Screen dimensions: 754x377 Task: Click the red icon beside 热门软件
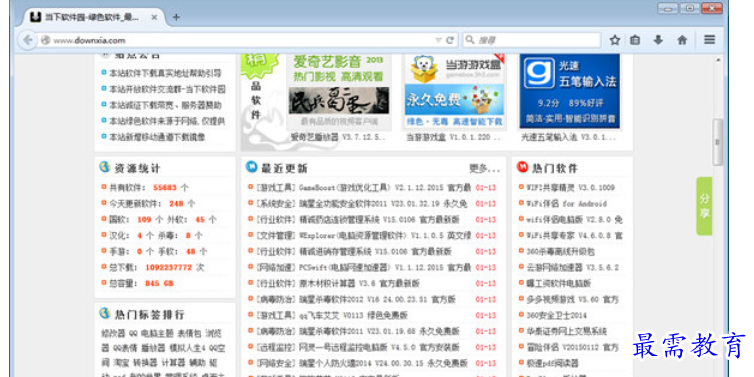[x=522, y=167]
